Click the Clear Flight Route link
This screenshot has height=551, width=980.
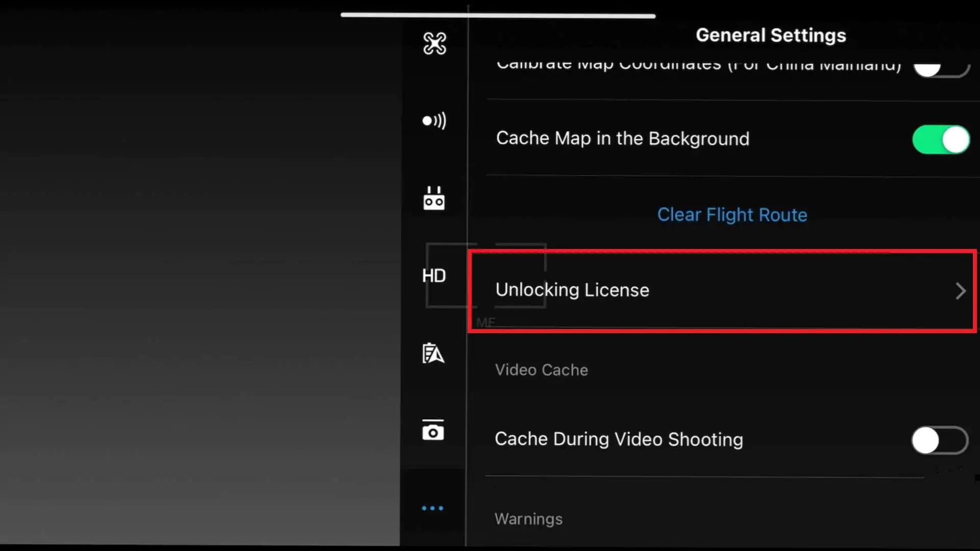coord(732,215)
